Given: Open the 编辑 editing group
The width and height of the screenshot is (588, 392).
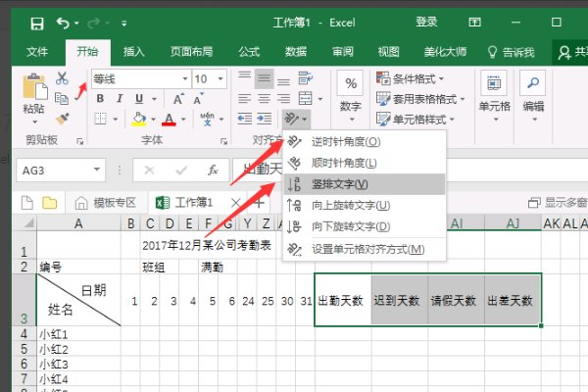Looking at the screenshot, I should pos(533,96).
